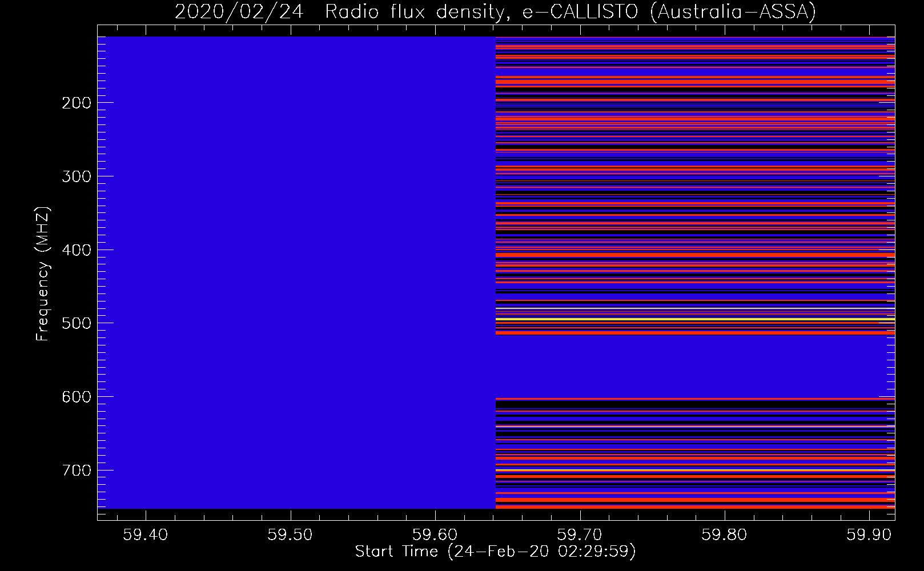Click the blue gap band between 500 and 600 MHz

pyautogui.click(x=695, y=366)
